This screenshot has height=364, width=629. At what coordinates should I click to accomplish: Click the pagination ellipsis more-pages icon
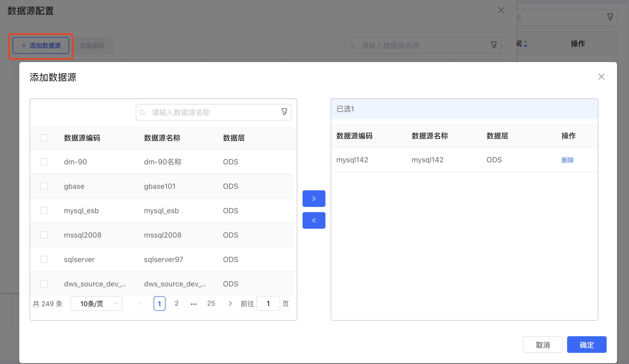[194, 304]
